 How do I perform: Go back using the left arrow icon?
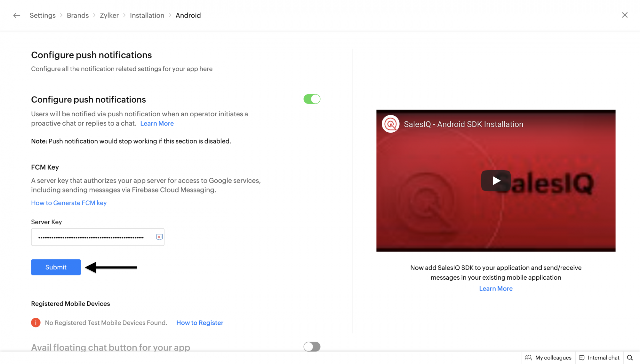tap(17, 15)
